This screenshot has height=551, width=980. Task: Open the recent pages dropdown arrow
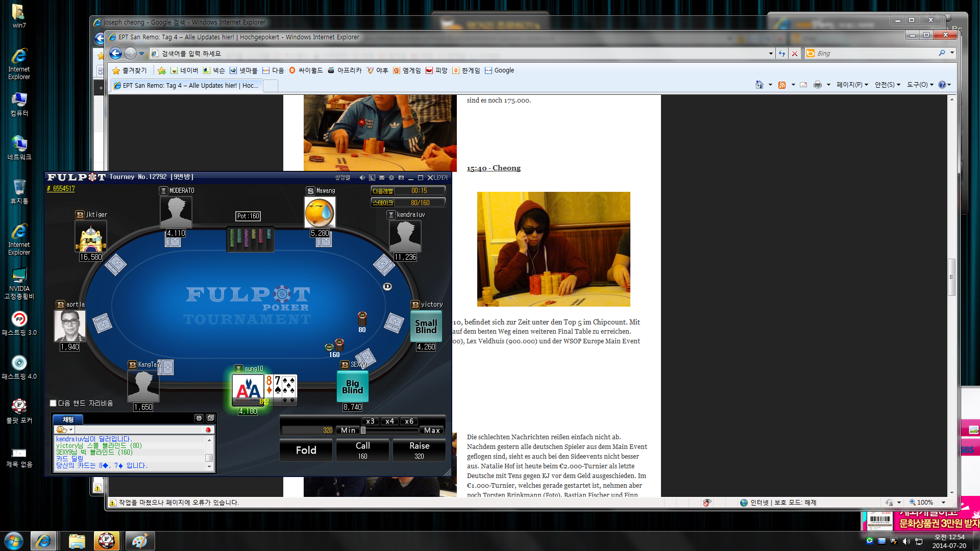click(x=142, y=54)
